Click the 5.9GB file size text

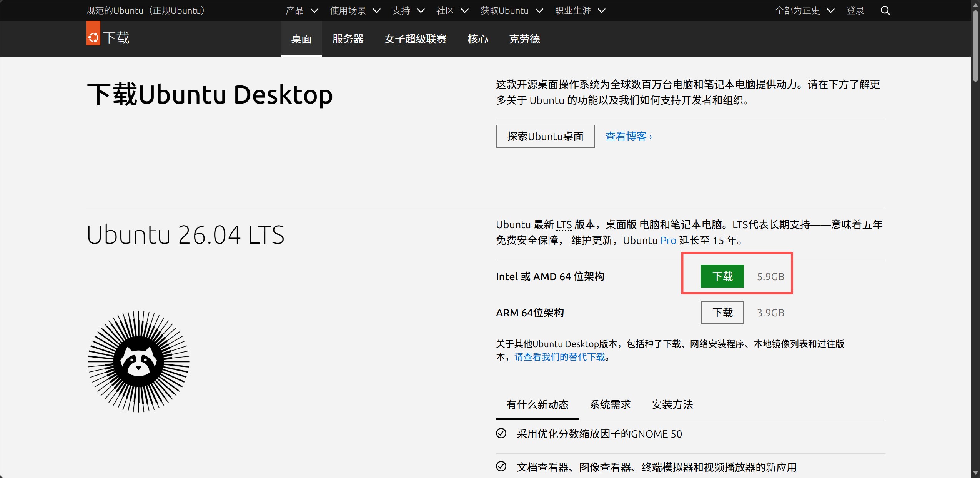[x=770, y=277]
